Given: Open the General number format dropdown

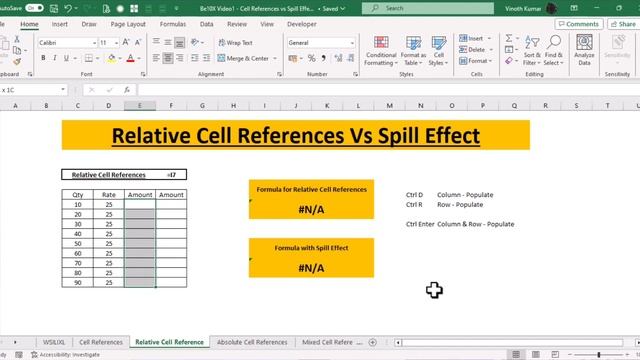Looking at the screenshot, I should coord(352,43).
